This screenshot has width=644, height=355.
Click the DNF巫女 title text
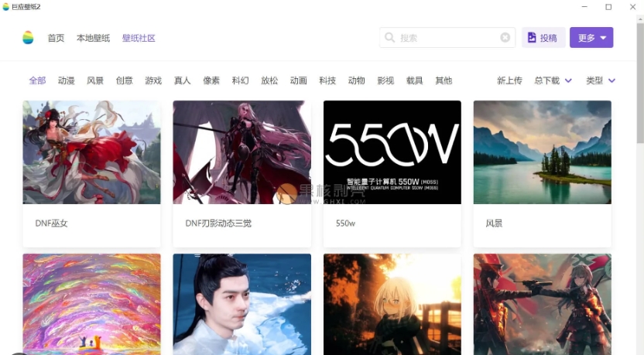(51, 224)
